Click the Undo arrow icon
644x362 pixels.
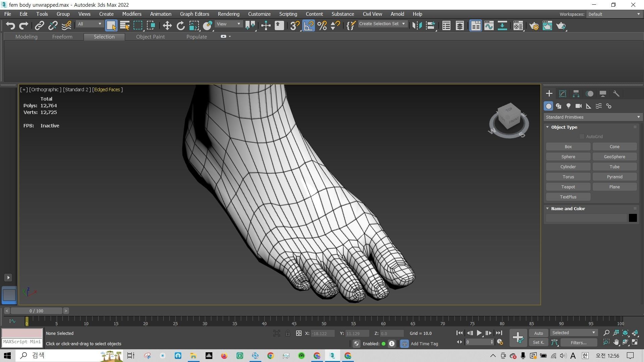[x=10, y=26]
